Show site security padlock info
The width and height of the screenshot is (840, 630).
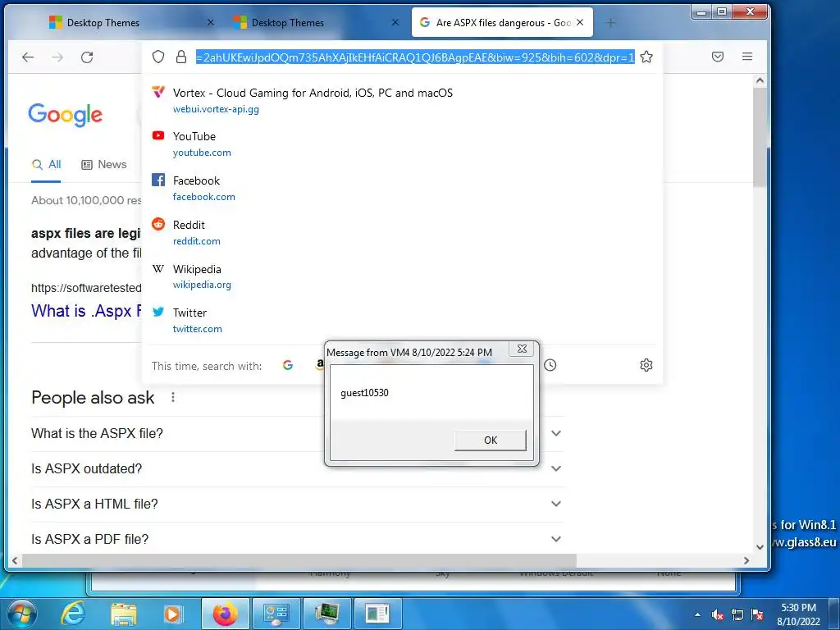click(x=181, y=57)
